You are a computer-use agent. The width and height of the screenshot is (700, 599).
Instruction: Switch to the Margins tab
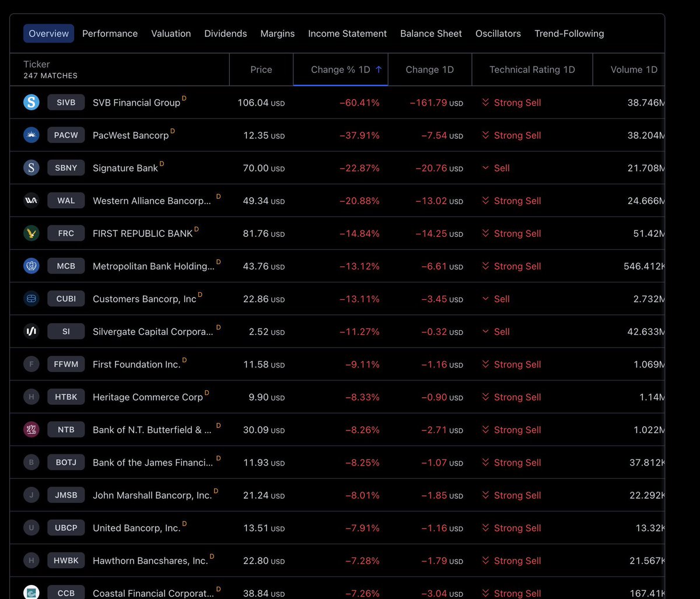(278, 33)
